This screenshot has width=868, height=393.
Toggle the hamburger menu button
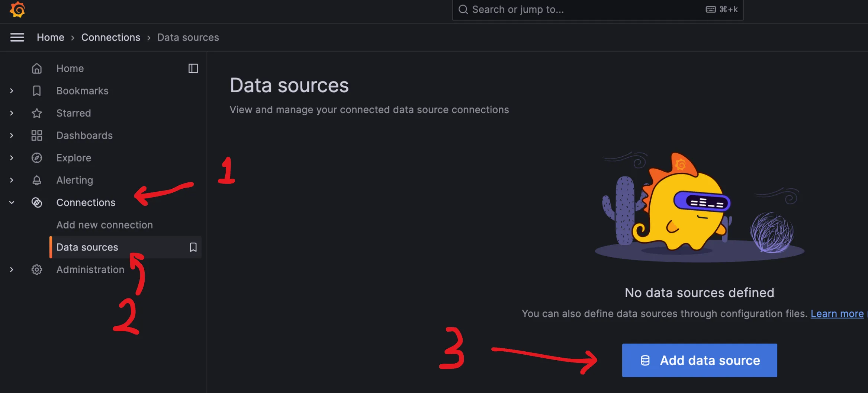pyautogui.click(x=17, y=37)
